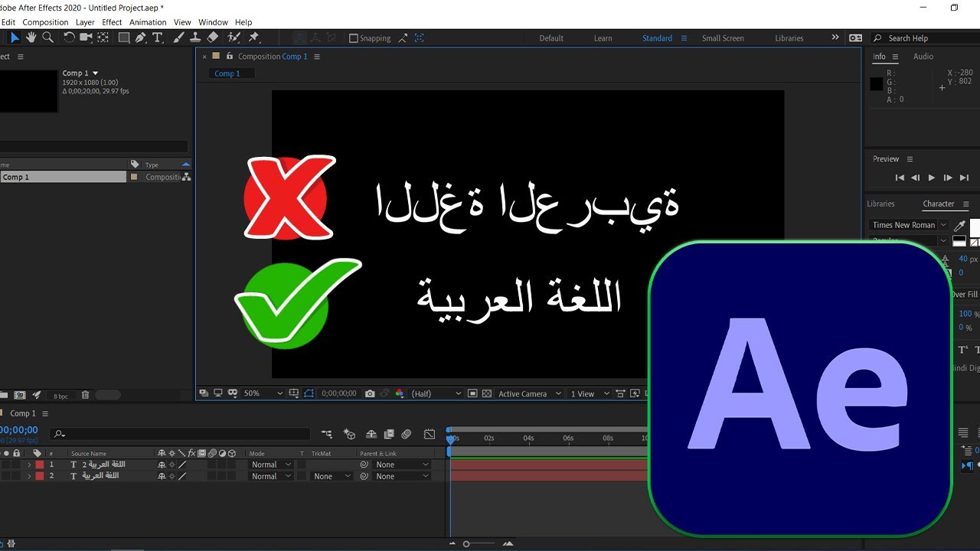Select the Rotation tool
Image resolution: width=980 pixels, height=551 pixels.
click(x=69, y=37)
